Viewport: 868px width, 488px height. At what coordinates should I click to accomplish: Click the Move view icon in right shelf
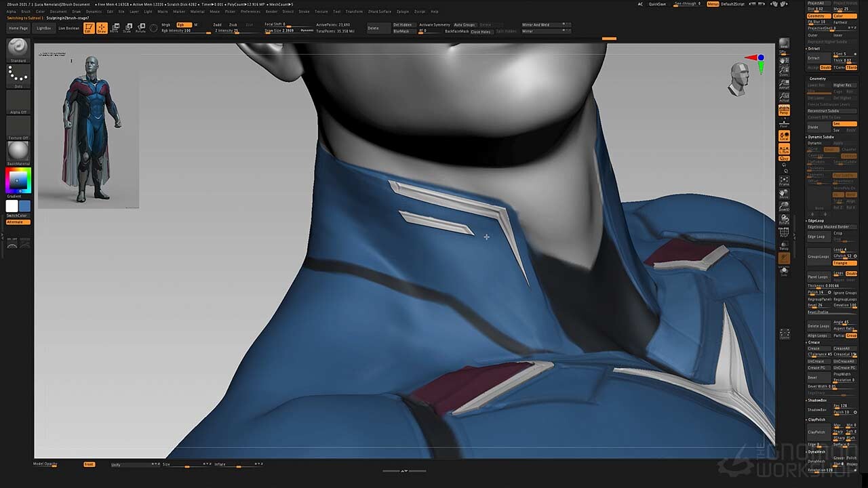click(x=784, y=195)
